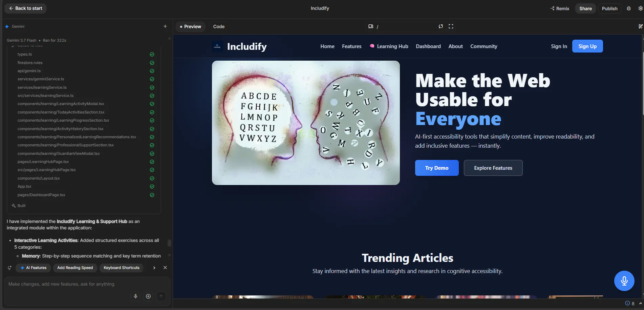Open preview in fullscreen
The height and width of the screenshot is (310, 644).
pos(451,26)
